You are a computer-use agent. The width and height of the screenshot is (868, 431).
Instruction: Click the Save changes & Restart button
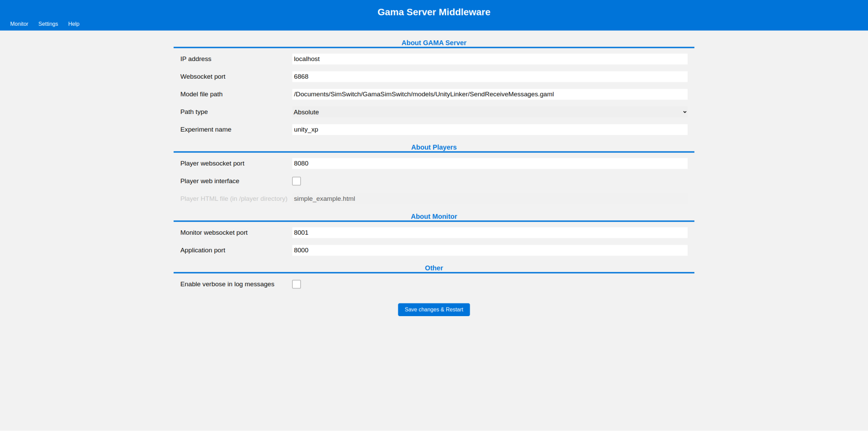coord(434,309)
